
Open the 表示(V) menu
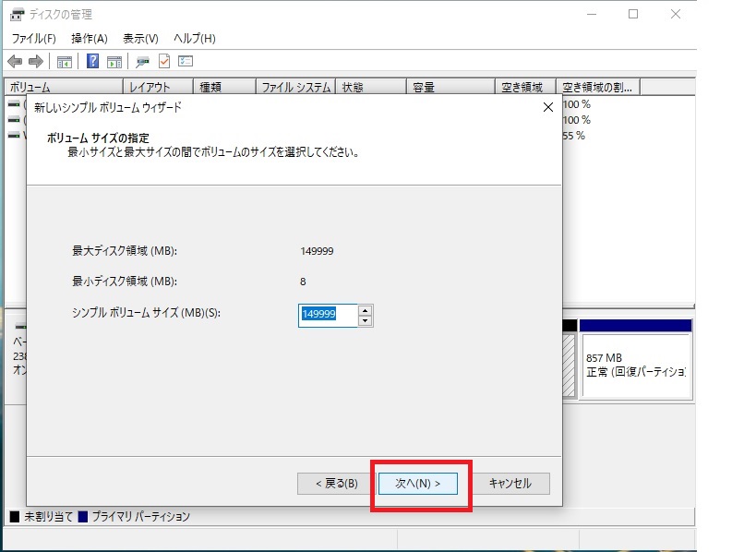tap(139, 38)
